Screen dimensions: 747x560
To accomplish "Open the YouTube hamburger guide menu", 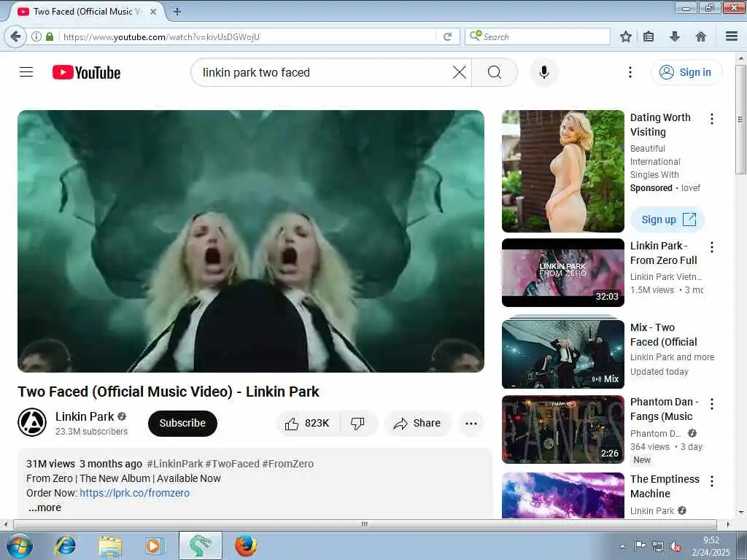I will [x=26, y=72].
